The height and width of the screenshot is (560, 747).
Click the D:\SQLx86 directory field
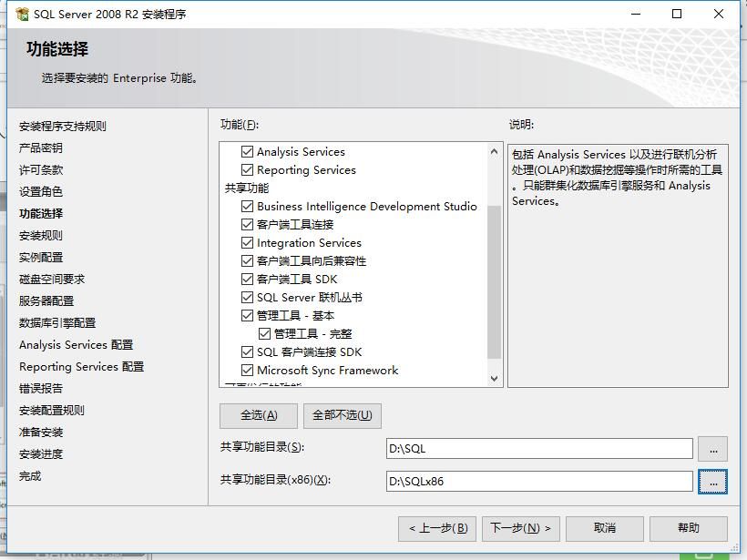tap(539, 482)
